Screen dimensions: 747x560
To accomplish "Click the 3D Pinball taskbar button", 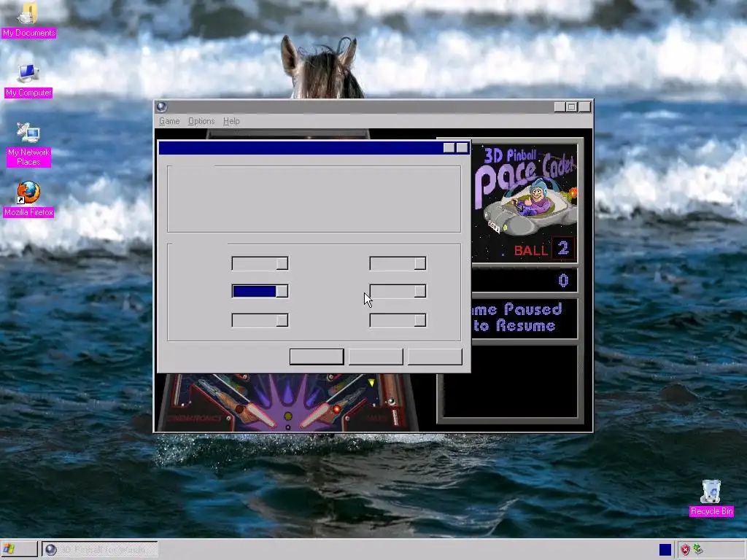I will (x=99, y=550).
